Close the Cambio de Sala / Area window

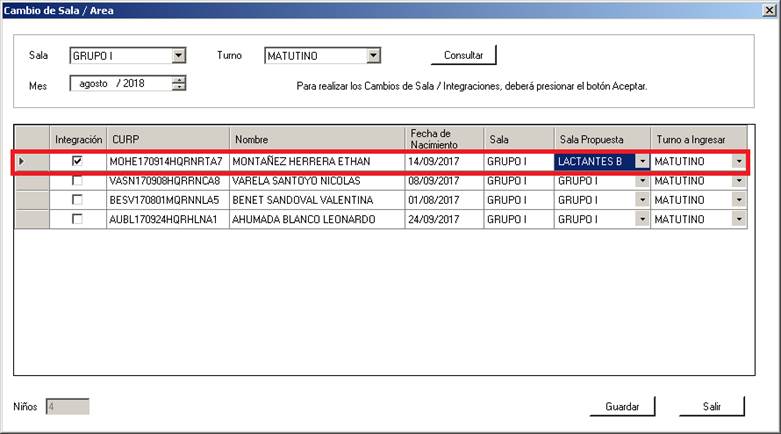click(x=767, y=10)
